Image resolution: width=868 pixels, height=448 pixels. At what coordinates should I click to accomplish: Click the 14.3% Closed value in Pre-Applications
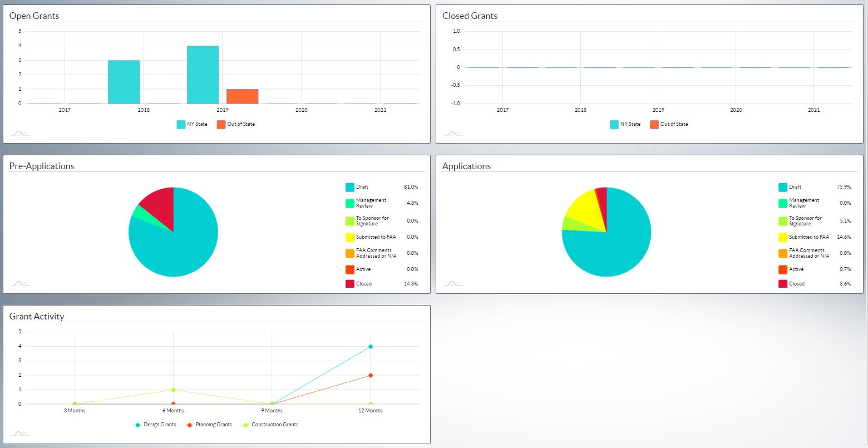point(411,284)
